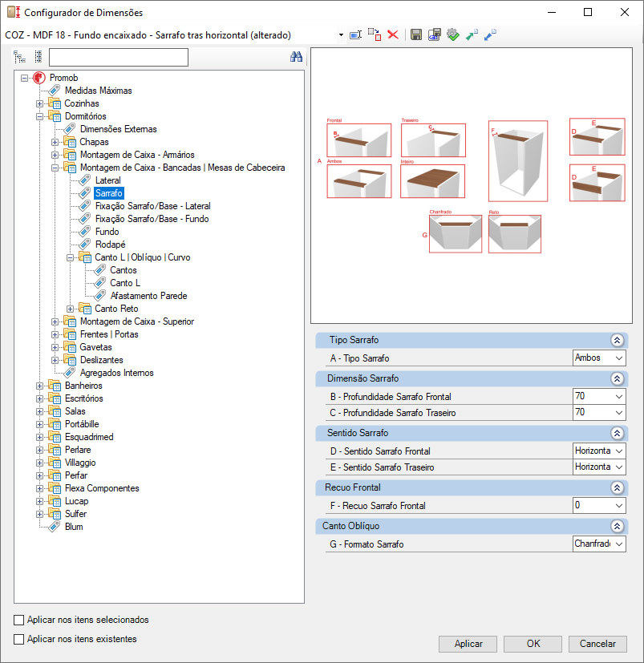Click the Aplicar button
The height and width of the screenshot is (663, 644).
click(x=468, y=644)
